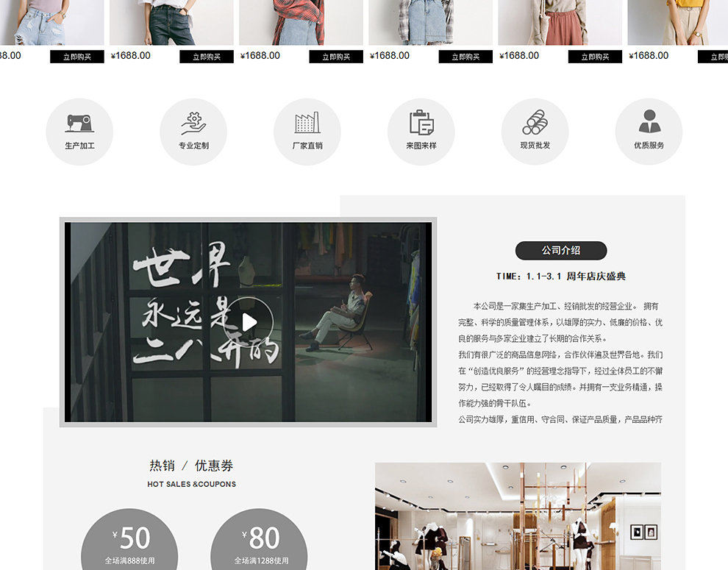Image resolution: width=728 pixels, height=570 pixels.
Task: Click the ¥1688.00 price under rust pants
Action: tap(519, 56)
